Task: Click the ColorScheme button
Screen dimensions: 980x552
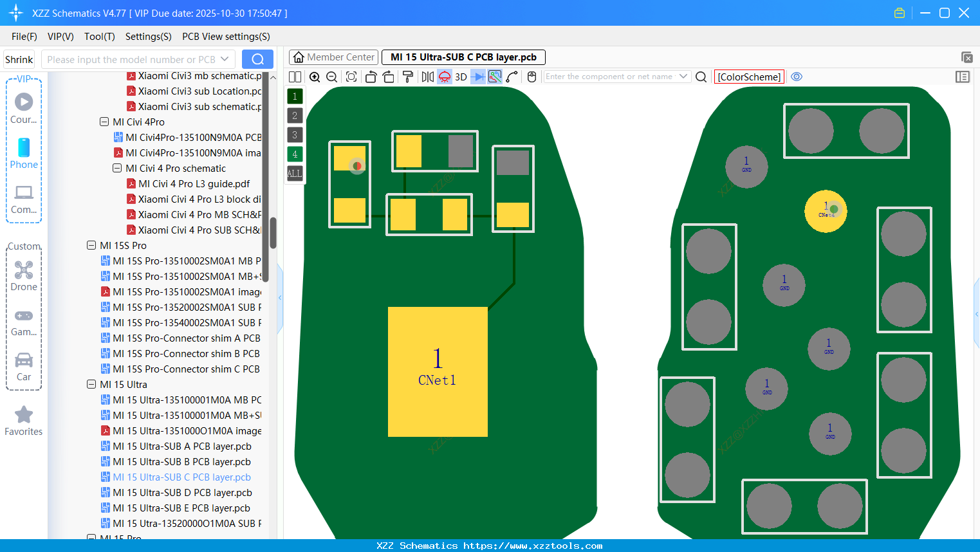Action: (749, 77)
